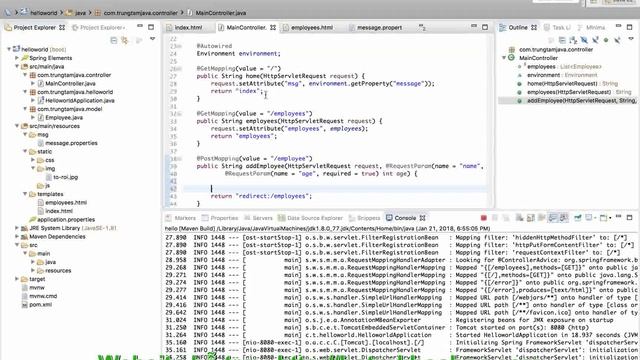640x360 pixels.
Task: Toggle Hide Local Types in Outline toolbar
Action: [x=617, y=40]
